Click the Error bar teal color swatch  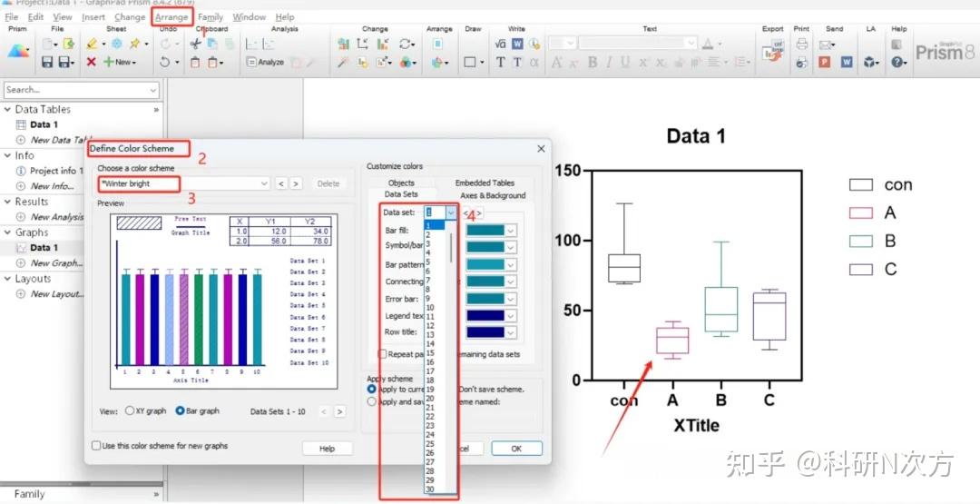pyautogui.click(x=485, y=299)
